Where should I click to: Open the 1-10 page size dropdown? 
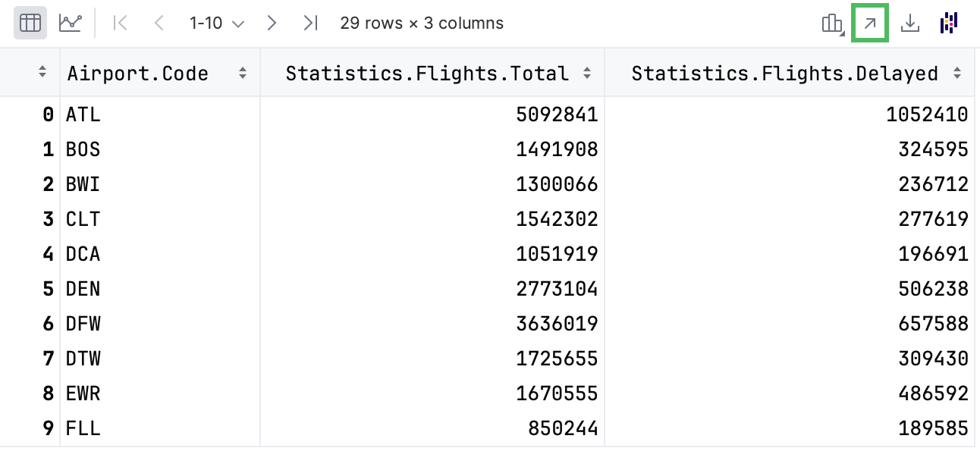click(x=217, y=24)
